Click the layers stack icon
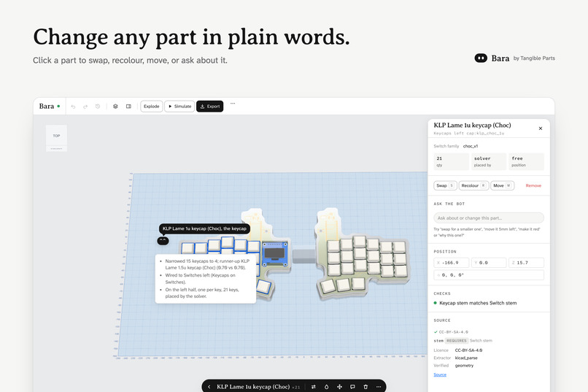 (115, 107)
